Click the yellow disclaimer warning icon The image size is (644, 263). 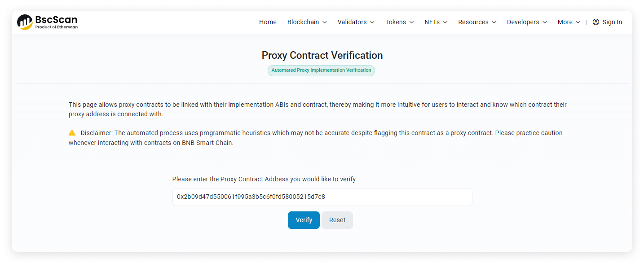tap(72, 133)
